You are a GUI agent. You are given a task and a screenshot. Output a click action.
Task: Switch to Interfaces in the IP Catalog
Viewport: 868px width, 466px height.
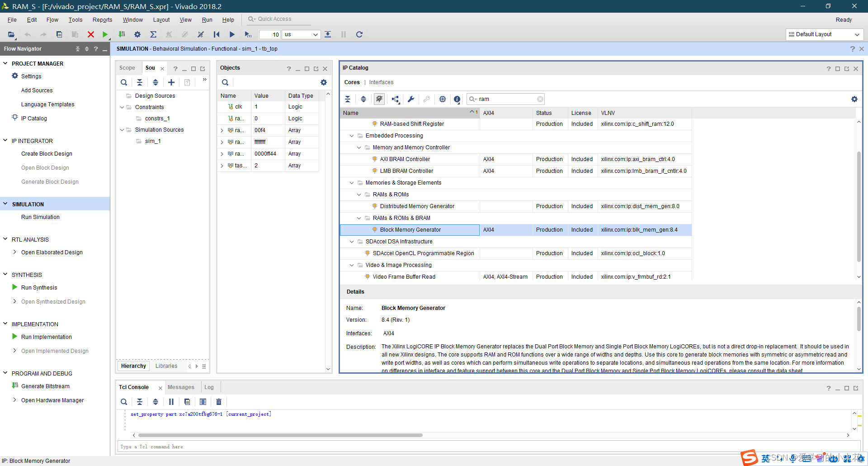click(x=381, y=82)
